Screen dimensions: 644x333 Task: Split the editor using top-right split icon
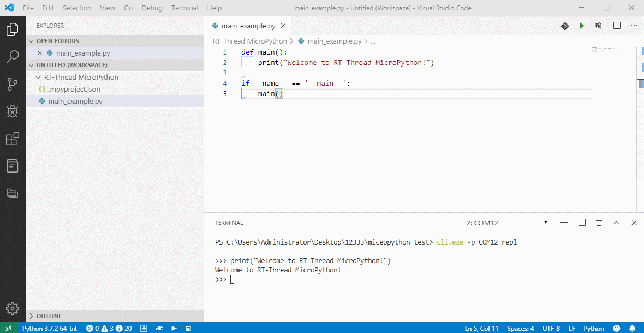click(617, 26)
